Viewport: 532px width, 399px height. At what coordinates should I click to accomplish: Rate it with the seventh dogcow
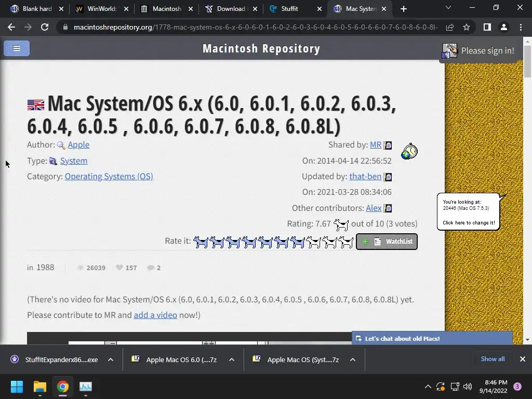pos(298,242)
